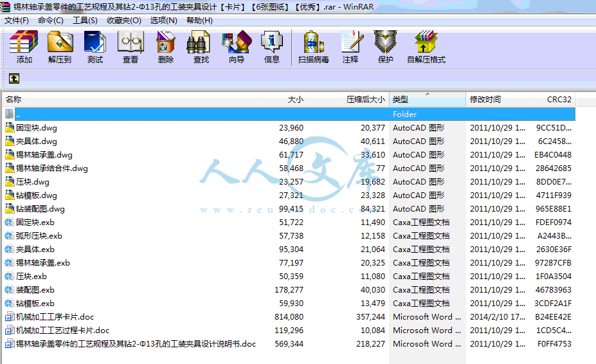Open the 帮助(H) menu

(x=199, y=20)
